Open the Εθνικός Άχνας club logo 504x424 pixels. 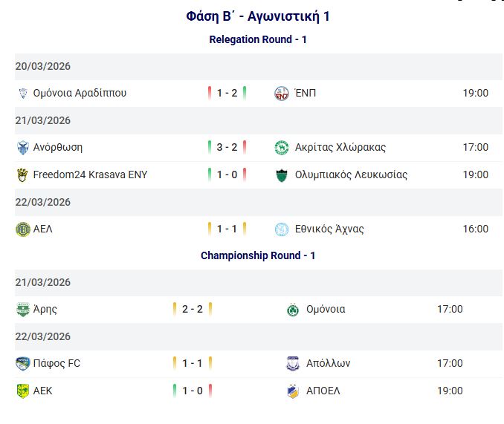point(282,229)
